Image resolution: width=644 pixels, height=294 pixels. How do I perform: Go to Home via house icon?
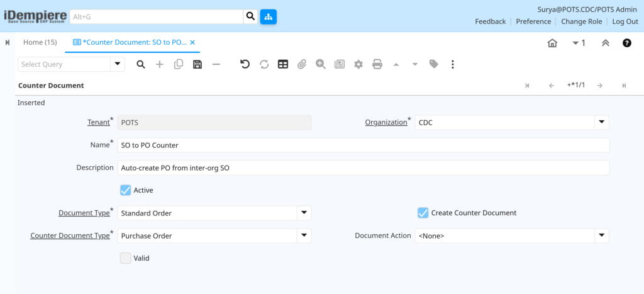click(552, 43)
